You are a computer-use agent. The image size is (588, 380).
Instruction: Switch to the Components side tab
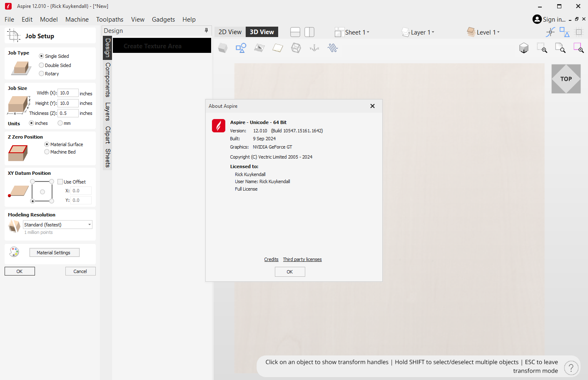pos(107,79)
